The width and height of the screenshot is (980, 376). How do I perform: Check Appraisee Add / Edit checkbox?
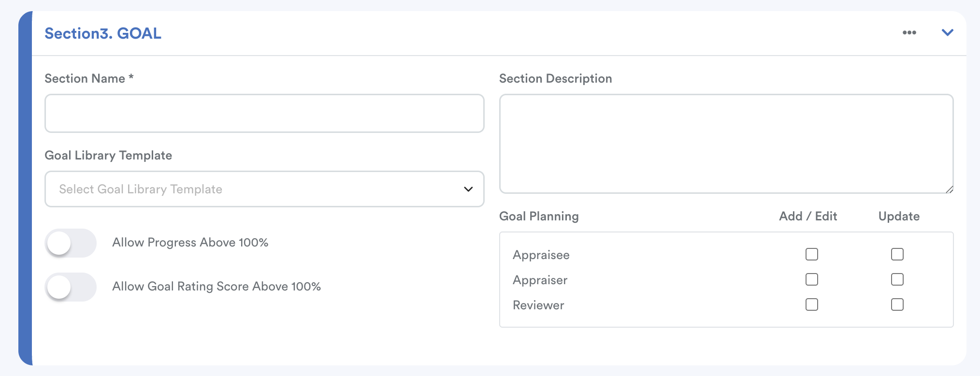tap(811, 254)
